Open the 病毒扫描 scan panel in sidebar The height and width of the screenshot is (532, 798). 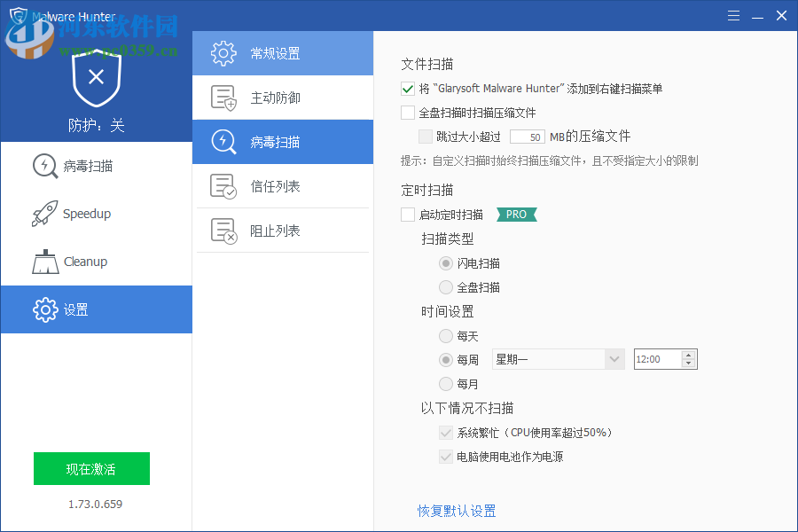(43, 166)
